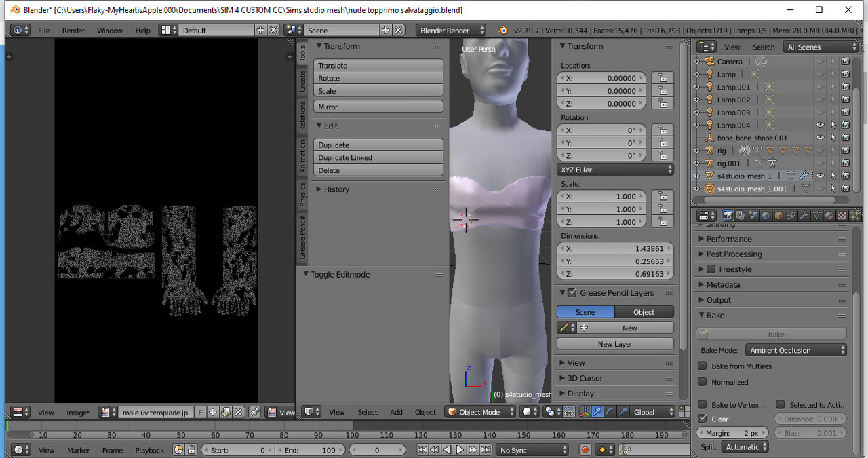Expand the Post Processing panel
This screenshot has height=458, width=868.
733,254
